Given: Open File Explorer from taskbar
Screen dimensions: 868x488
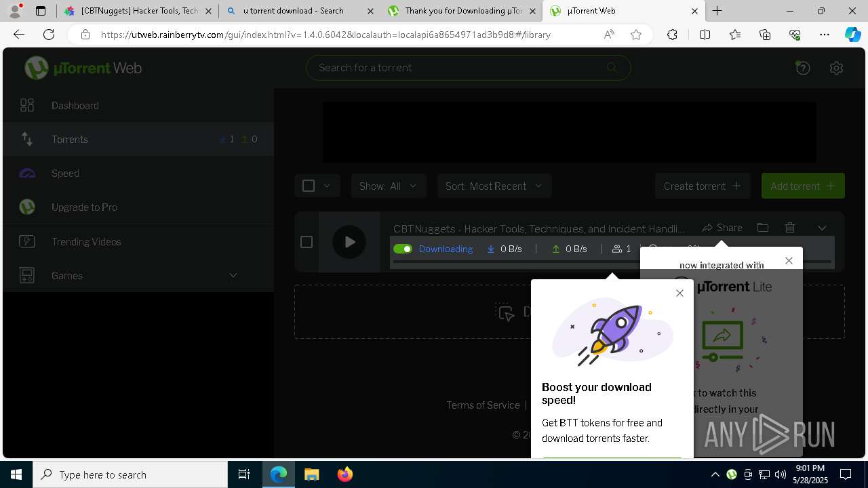Looking at the screenshot, I should (311, 474).
